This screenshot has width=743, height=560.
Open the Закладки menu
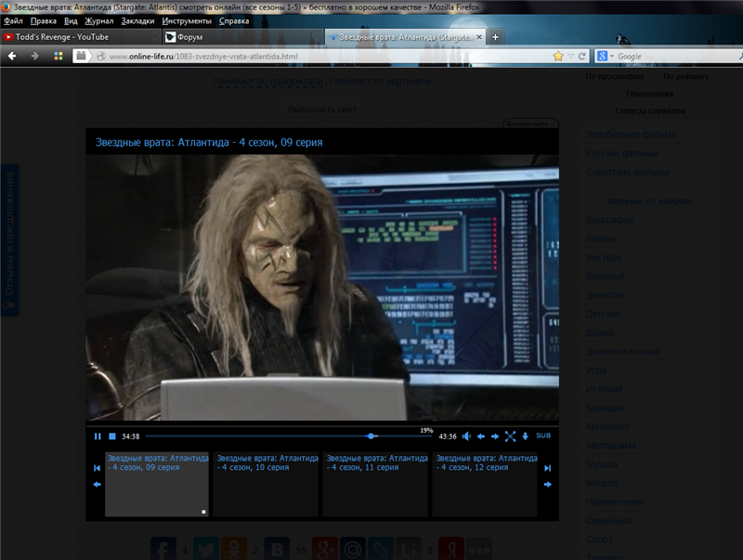pos(137,20)
